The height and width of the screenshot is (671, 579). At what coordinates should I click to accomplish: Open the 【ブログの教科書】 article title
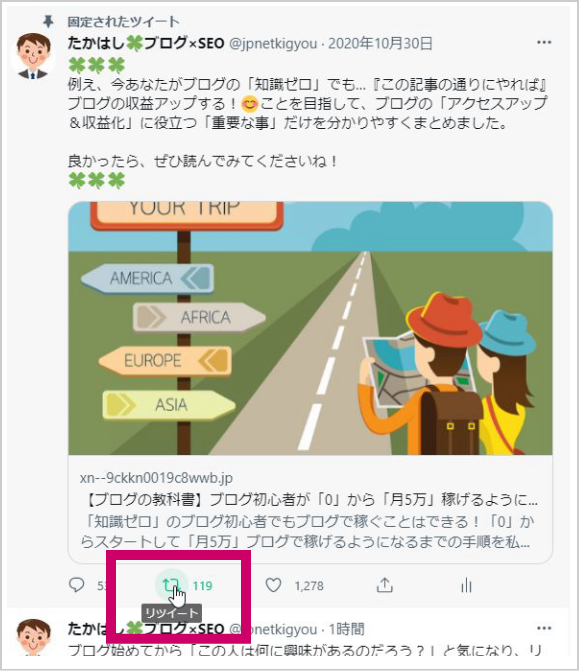coord(309,499)
